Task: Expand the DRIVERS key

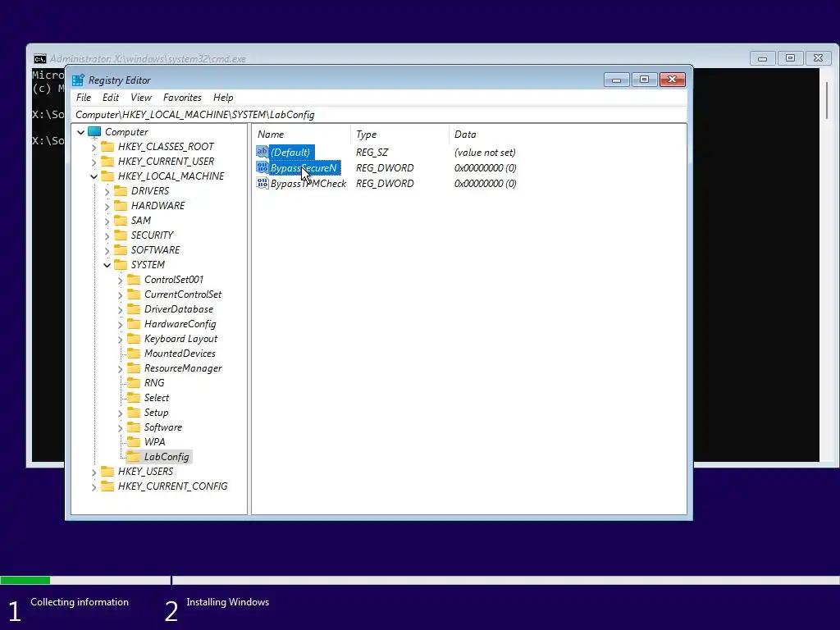Action: tap(107, 191)
